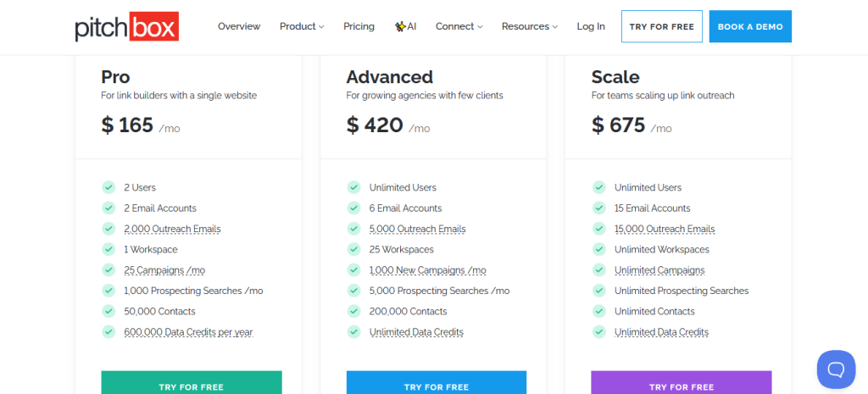Click checkmark beside Unlimited Prospecting Searches

(x=599, y=291)
